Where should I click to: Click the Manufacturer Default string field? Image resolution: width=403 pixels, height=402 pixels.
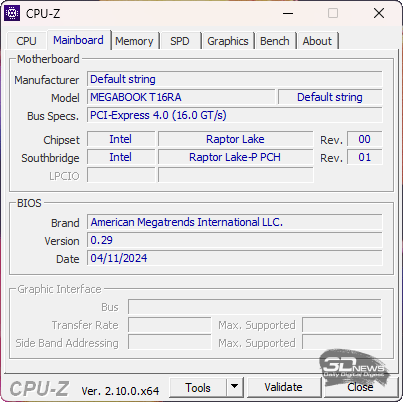[x=235, y=79]
